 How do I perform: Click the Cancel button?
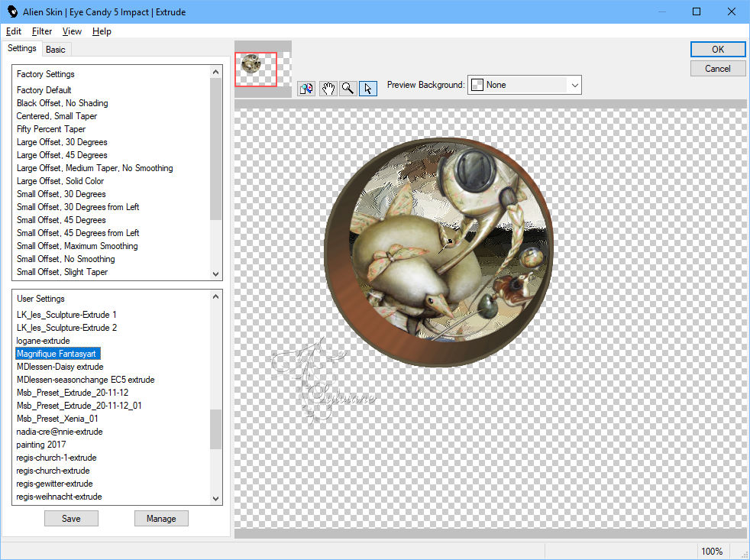(717, 69)
